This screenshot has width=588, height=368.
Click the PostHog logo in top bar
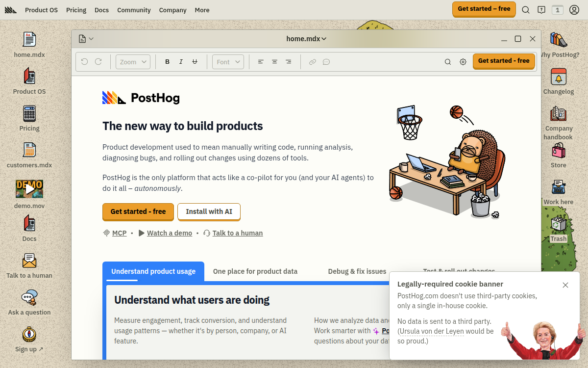point(10,10)
